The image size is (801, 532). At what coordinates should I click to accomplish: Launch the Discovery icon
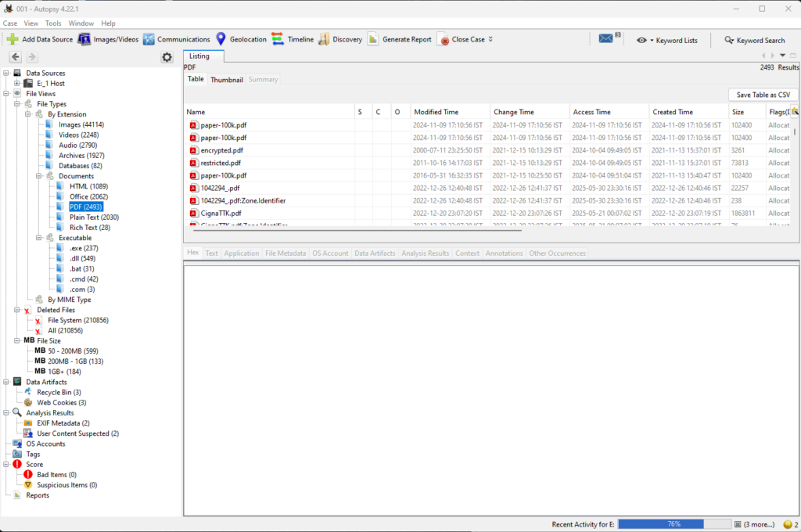[324, 39]
